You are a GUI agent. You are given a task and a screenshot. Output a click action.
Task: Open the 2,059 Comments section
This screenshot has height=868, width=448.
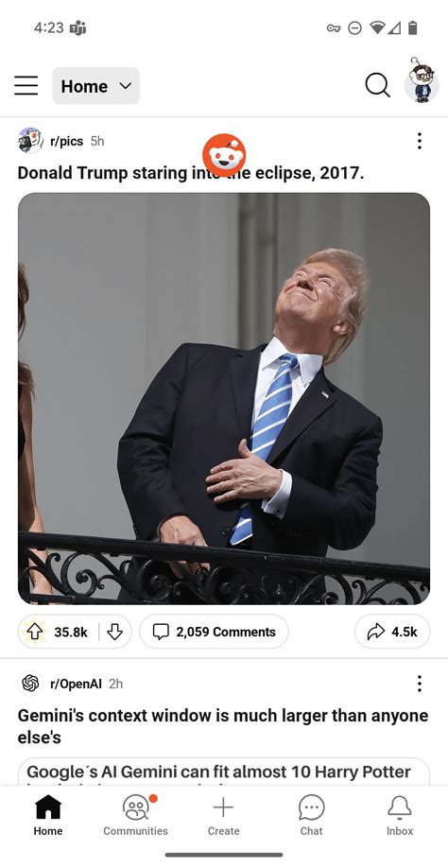point(214,632)
